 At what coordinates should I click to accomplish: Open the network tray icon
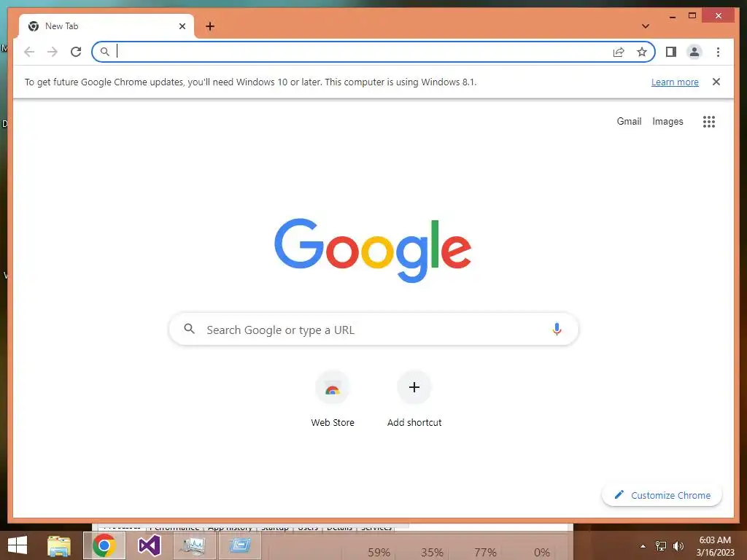click(661, 546)
